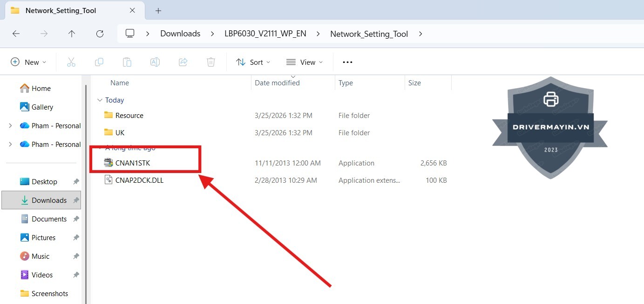Refresh the current folder view
Image resolution: width=644 pixels, height=304 pixels.
(100, 34)
